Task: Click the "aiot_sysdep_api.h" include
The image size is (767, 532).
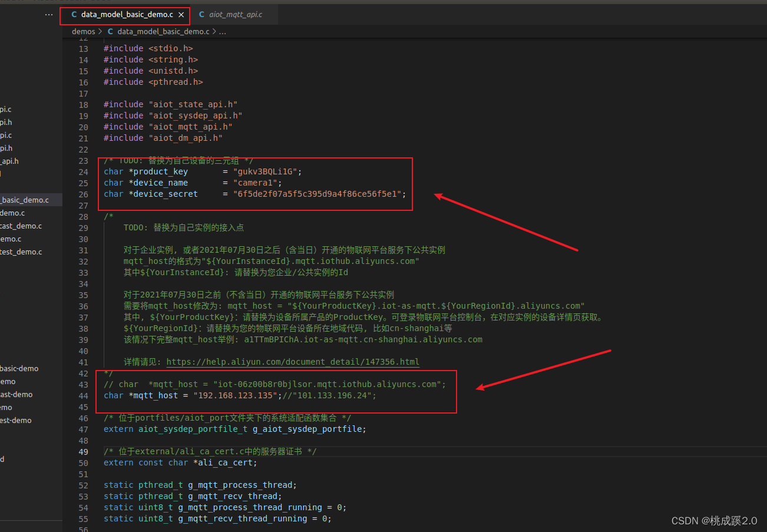Action: pyautogui.click(x=196, y=115)
